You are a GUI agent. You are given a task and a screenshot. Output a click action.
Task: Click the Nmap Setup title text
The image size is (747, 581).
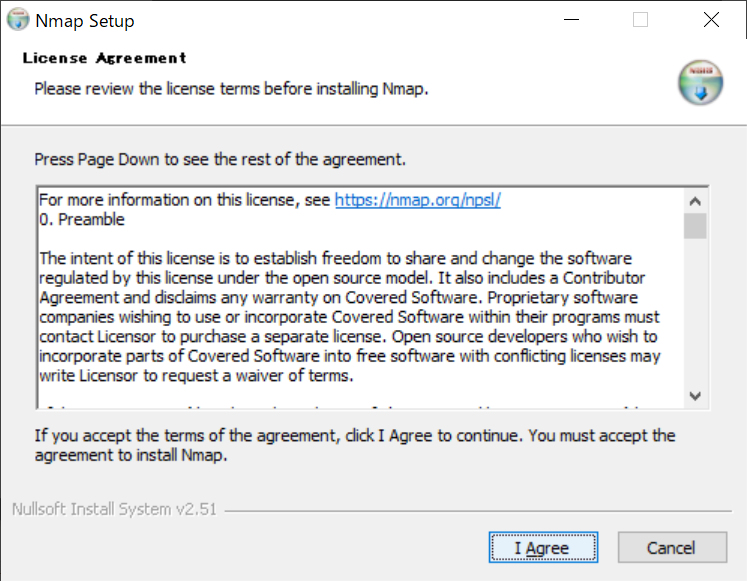pos(84,21)
